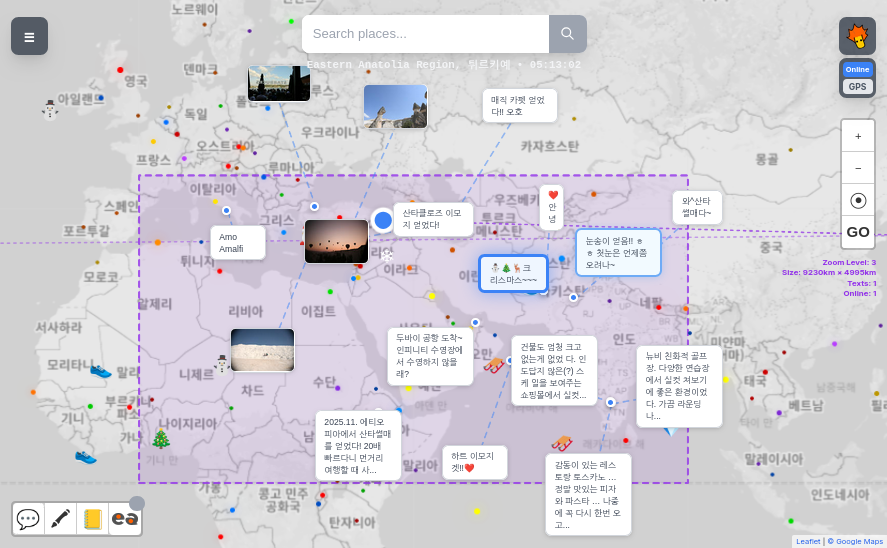Viewport: 887px width, 548px height.
Task: Open the flame avatar profile button
Action: click(x=858, y=36)
